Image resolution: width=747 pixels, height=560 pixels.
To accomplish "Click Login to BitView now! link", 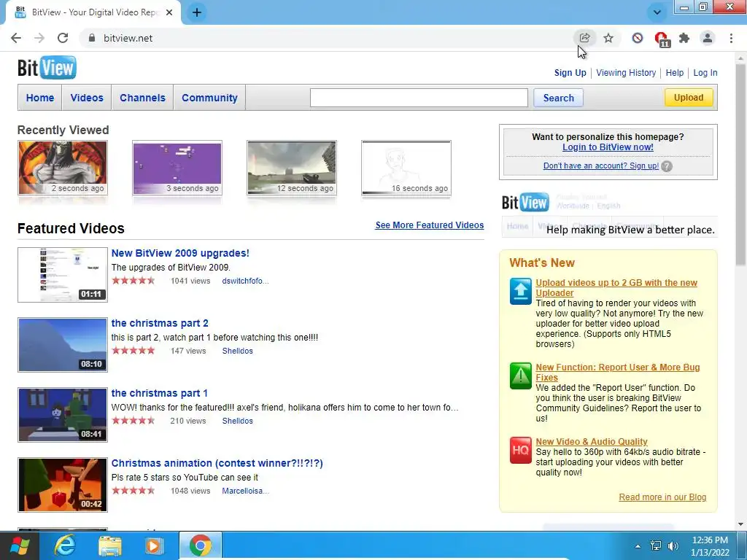I will [608, 147].
